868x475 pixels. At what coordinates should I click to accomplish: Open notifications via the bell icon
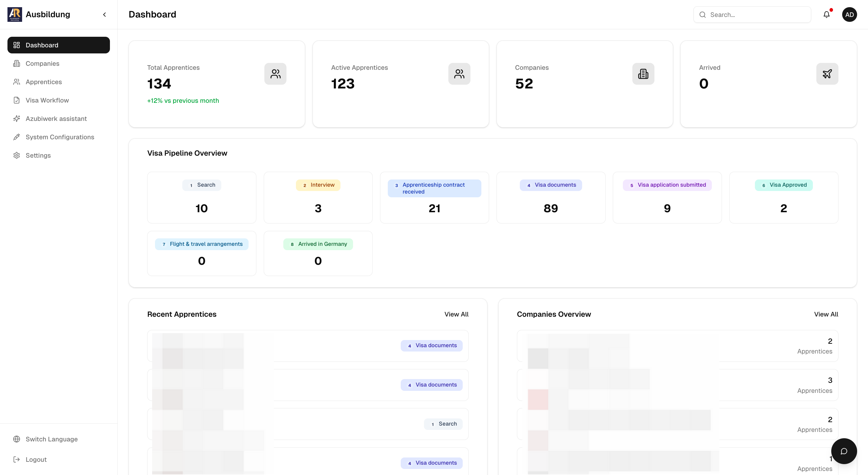point(827,14)
